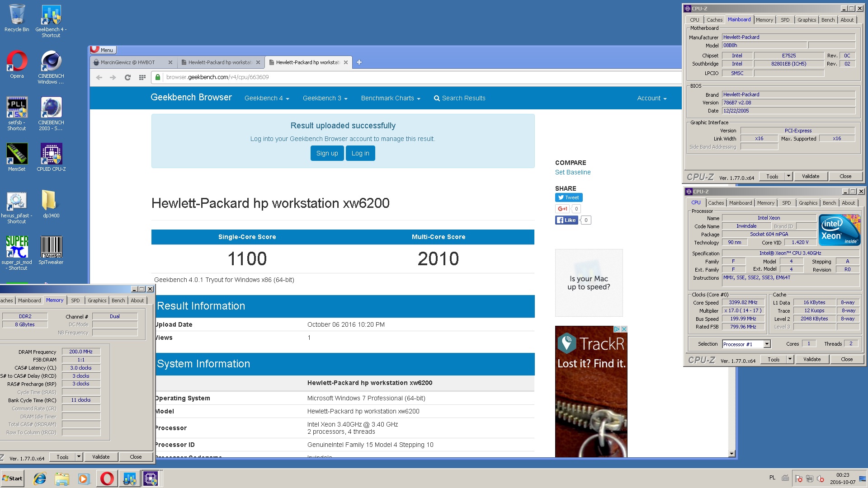Click the Geekbench Browser logo link
The image size is (868, 488).
[x=191, y=97]
